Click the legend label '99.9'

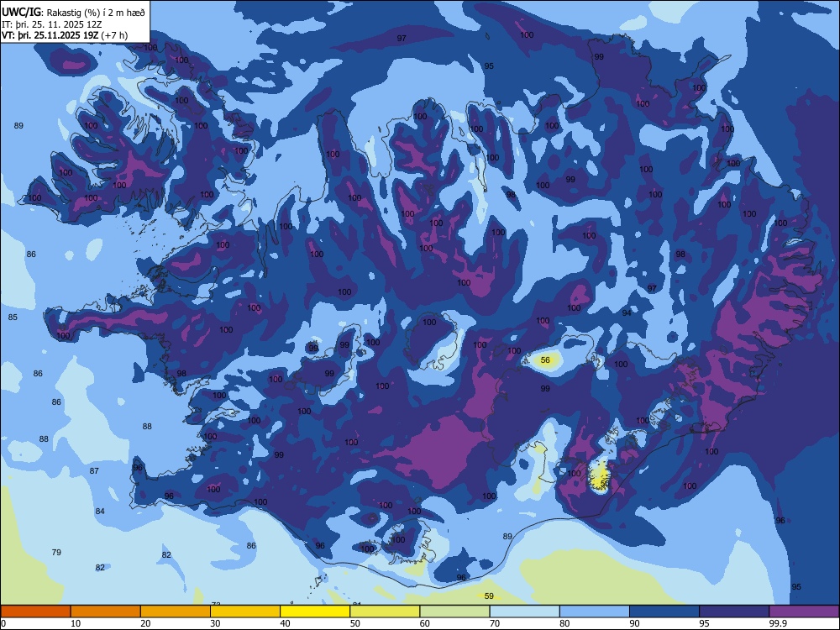point(777,623)
